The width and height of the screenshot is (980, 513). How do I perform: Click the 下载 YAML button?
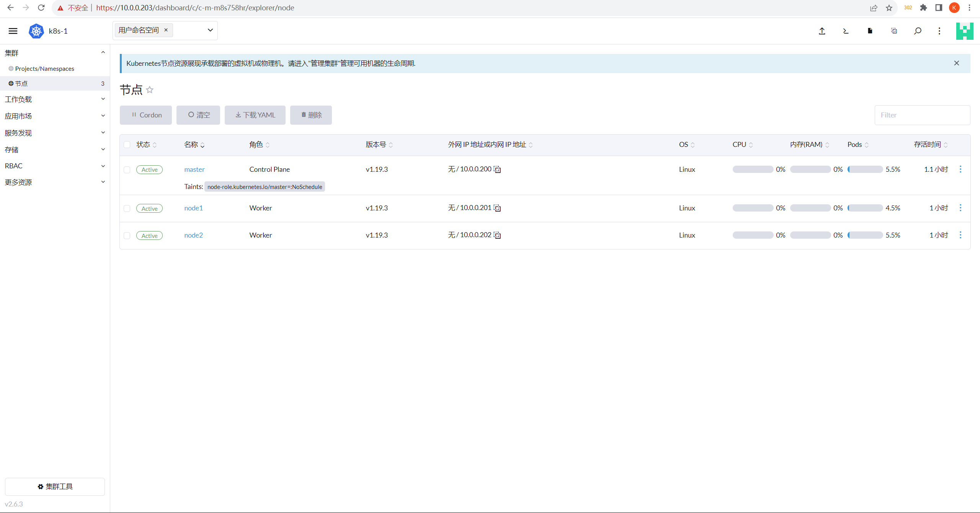click(x=255, y=115)
